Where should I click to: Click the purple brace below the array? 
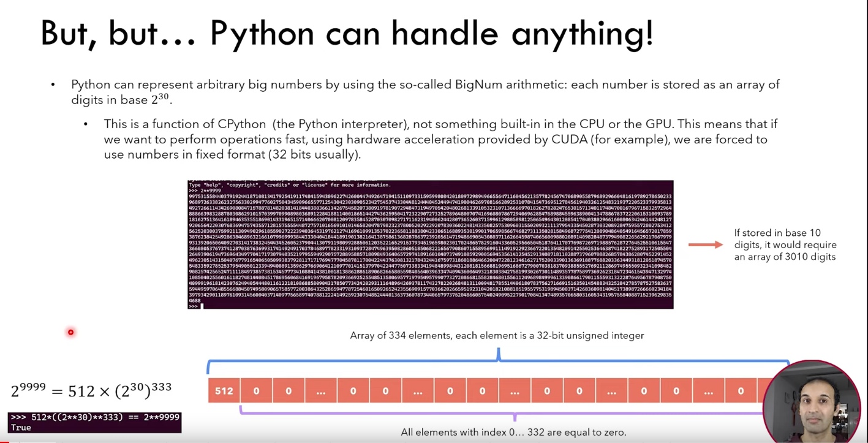point(513,412)
